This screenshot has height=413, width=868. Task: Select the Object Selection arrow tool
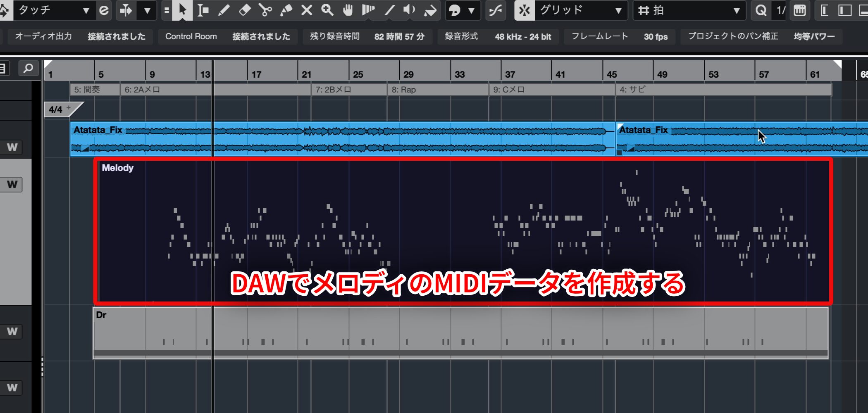point(182,10)
